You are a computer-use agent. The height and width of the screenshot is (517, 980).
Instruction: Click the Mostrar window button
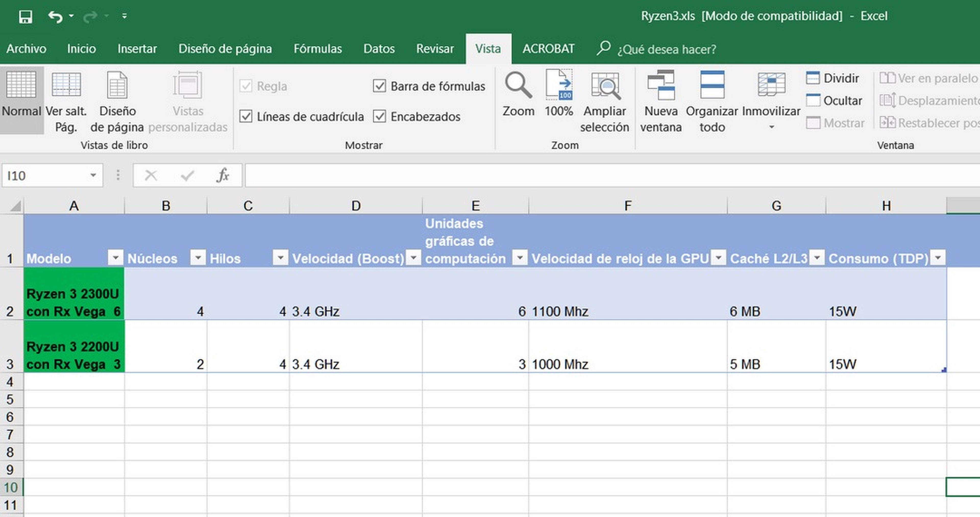835,123
